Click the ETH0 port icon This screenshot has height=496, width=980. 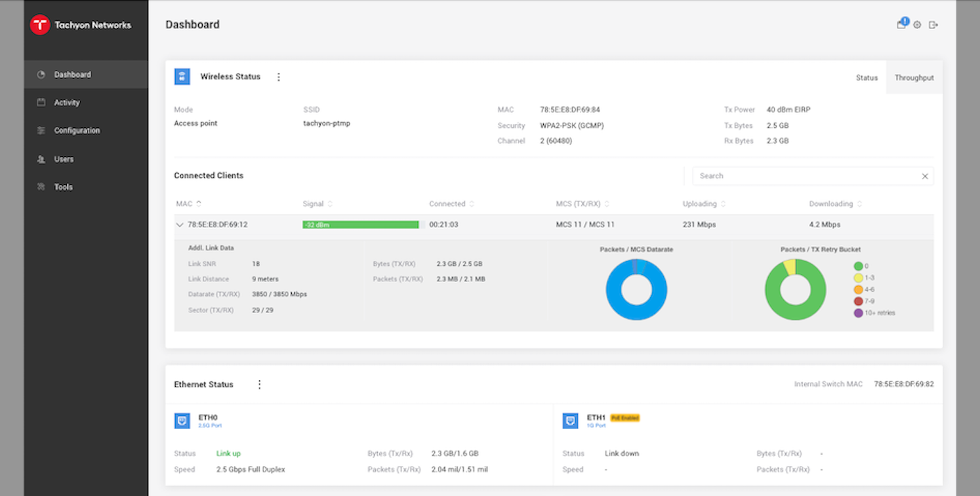pyautogui.click(x=182, y=421)
